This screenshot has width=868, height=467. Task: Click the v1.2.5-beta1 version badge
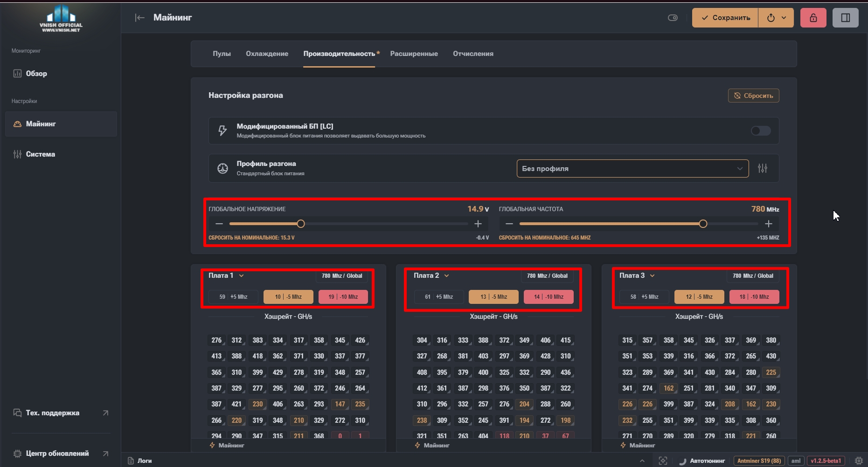pyautogui.click(x=826, y=461)
